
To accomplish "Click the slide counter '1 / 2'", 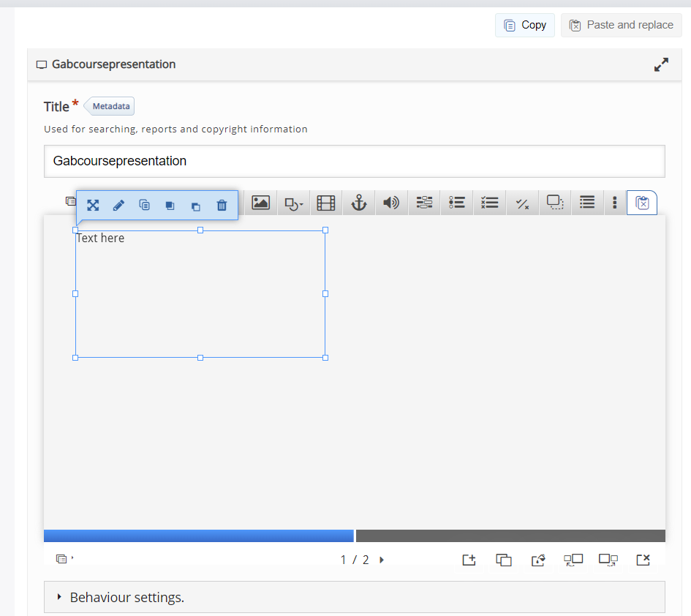I will pos(355,560).
